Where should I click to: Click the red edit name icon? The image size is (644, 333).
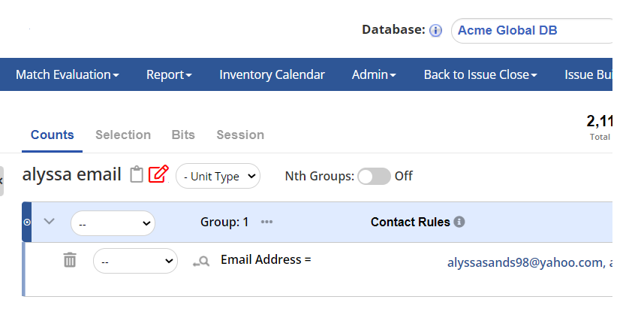click(158, 174)
